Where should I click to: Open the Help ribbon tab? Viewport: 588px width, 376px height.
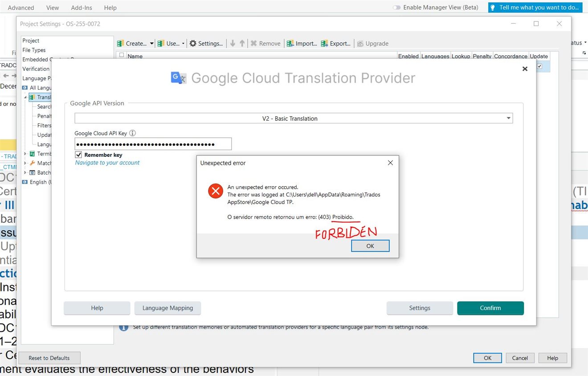[x=110, y=8]
